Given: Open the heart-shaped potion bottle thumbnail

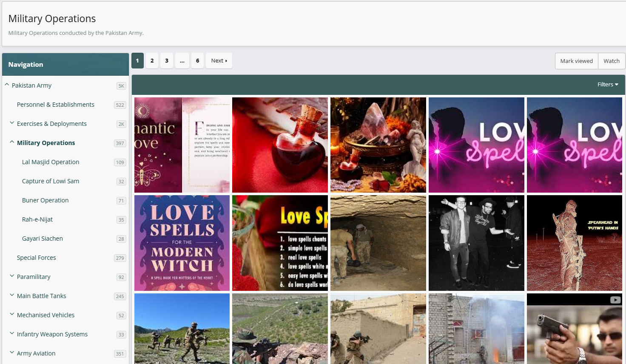Looking at the screenshot, I should (280, 145).
